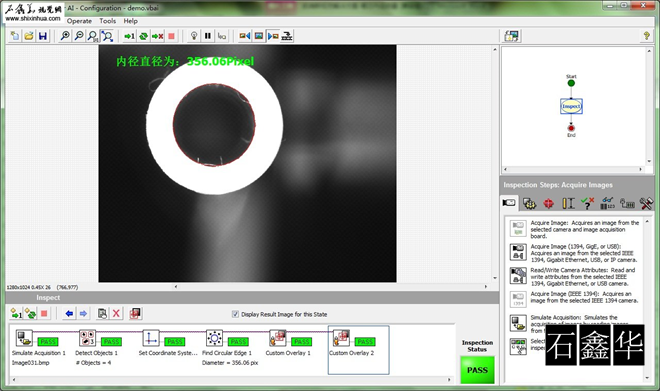Click the light bulb highlight execution icon
The width and height of the screenshot is (660, 391).
coord(194,36)
